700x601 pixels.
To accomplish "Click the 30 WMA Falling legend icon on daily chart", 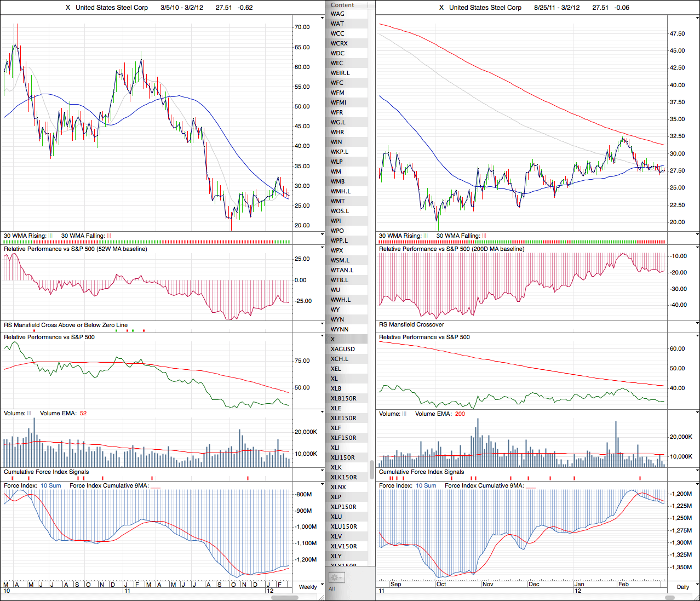I will point(484,236).
